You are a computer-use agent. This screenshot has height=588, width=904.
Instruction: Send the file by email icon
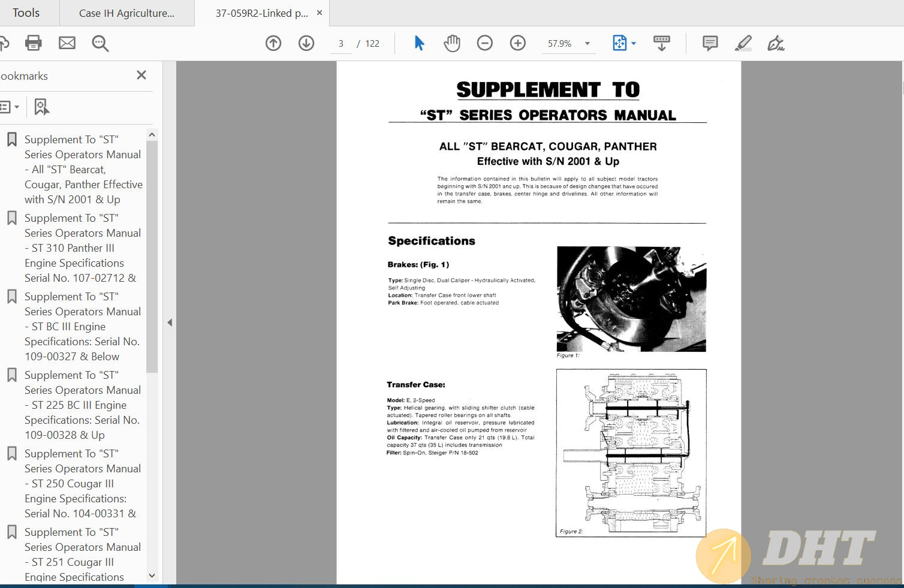click(x=67, y=43)
